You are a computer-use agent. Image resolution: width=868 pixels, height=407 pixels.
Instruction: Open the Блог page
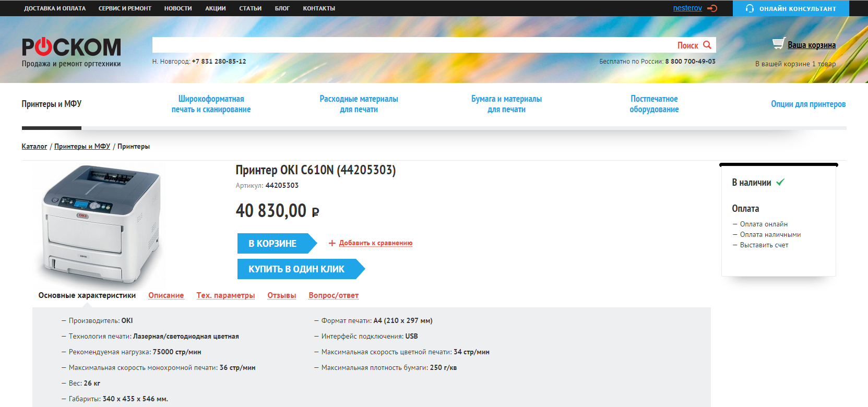coord(282,8)
